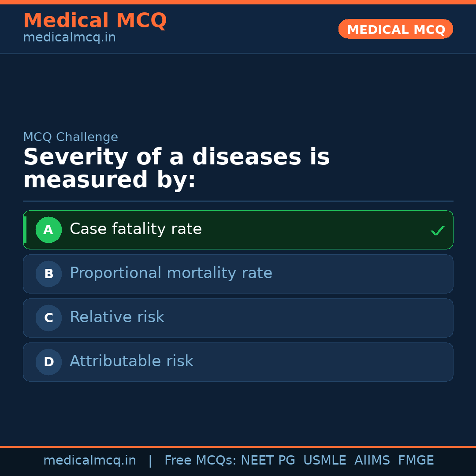Click the green A circle icon
The width and height of the screenshot is (476, 476).
(48, 230)
